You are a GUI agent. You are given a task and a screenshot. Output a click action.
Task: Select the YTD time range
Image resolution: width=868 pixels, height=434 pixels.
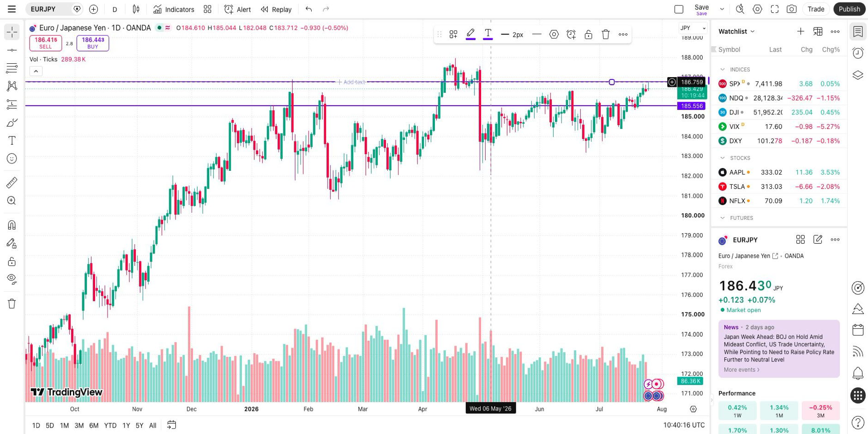click(110, 426)
